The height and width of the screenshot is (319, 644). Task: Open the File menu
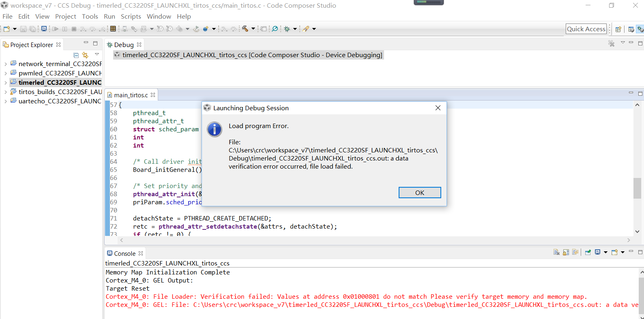(7, 17)
